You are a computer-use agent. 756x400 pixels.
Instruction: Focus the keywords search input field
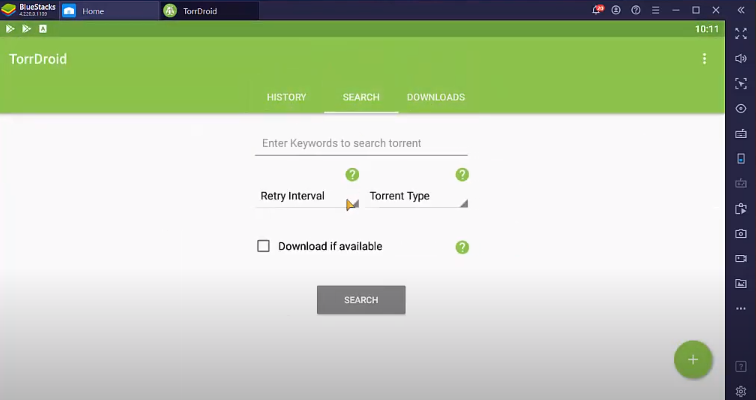[x=361, y=144]
